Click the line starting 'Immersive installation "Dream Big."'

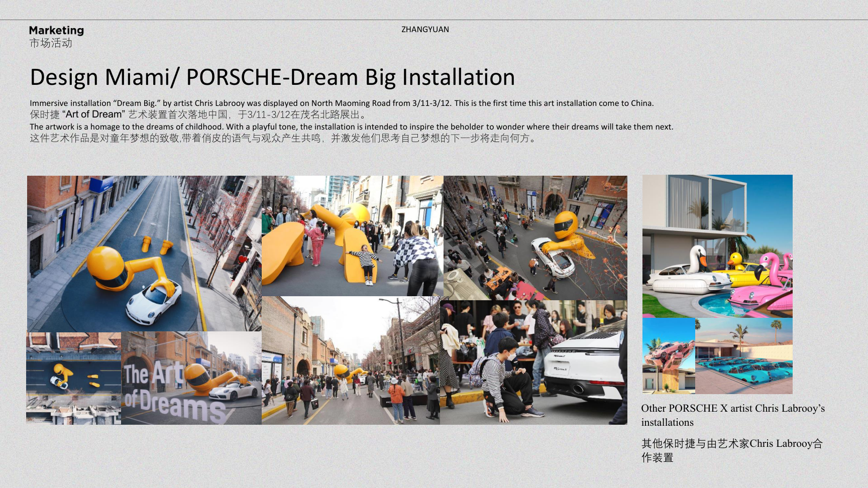pos(342,103)
